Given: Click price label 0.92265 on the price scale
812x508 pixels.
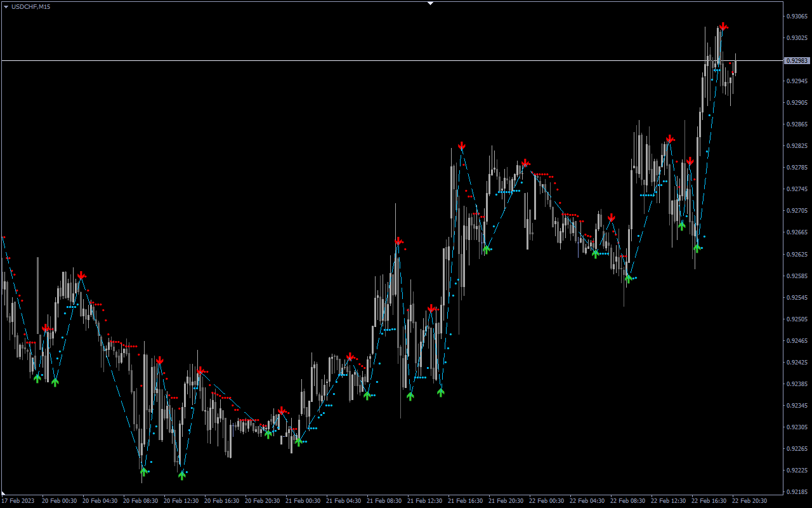Looking at the screenshot, I should (x=797, y=449).
